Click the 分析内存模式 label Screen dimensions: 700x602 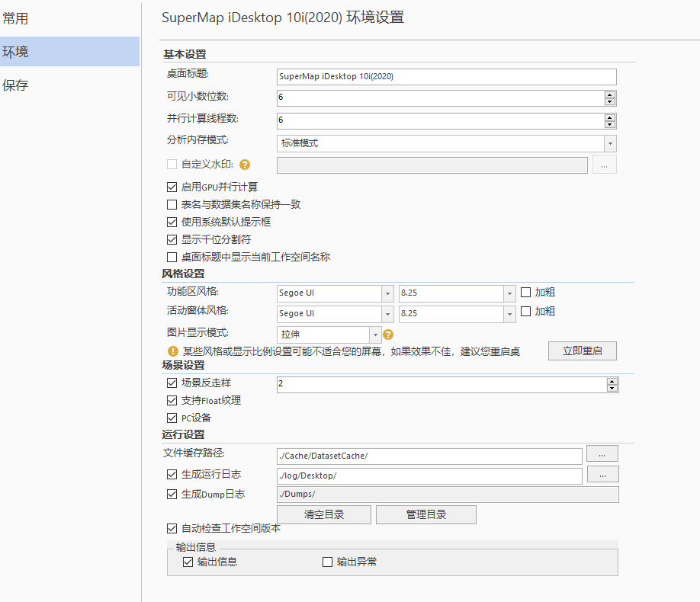click(197, 140)
